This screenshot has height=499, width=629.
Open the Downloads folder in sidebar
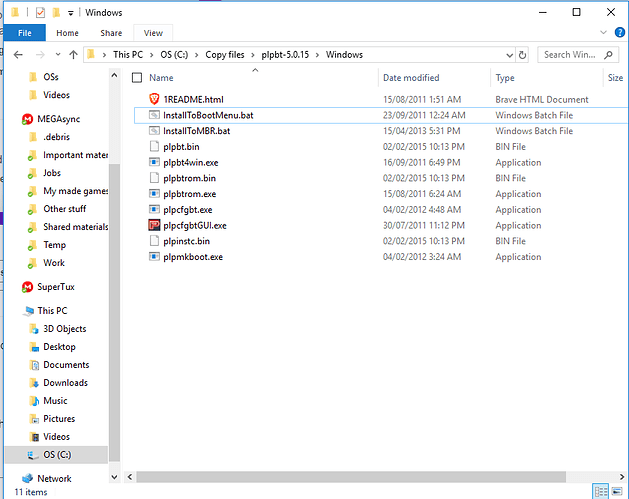[x=65, y=383]
